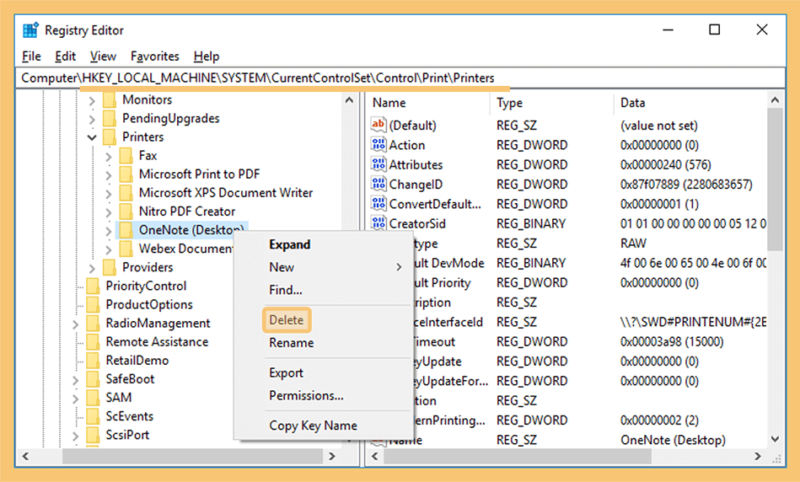The width and height of the screenshot is (800, 482).
Task: Click the SafeBoot folder icon
Action: pos(93,379)
